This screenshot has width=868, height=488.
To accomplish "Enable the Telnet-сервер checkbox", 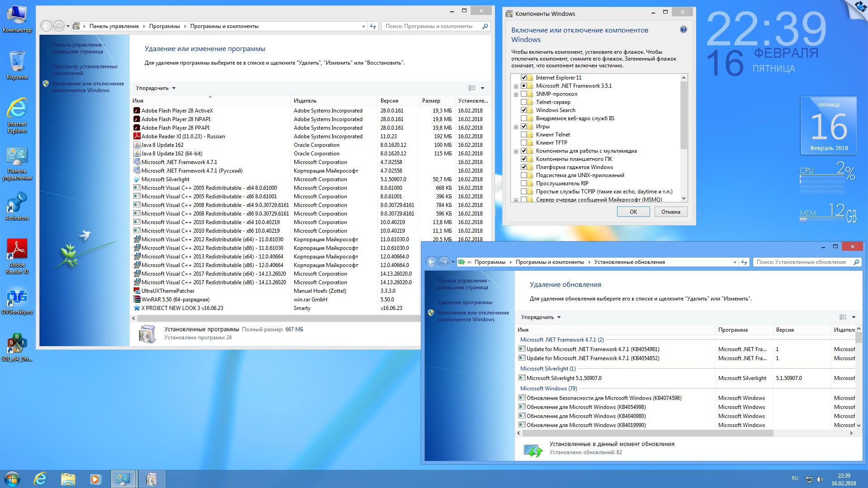I will [x=524, y=102].
